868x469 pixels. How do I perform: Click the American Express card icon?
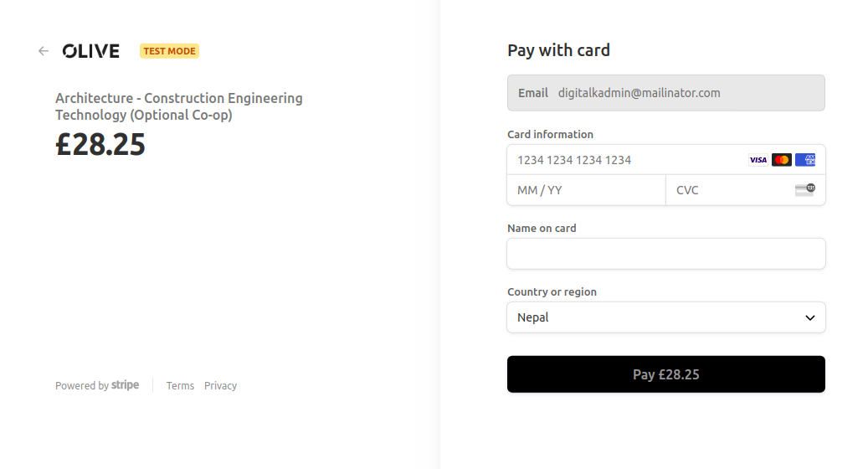click(x=805, y=160)
